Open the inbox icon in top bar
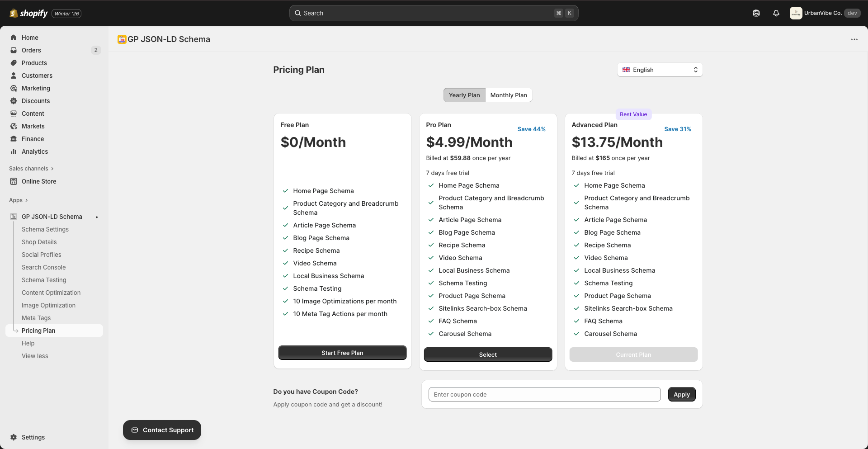The height and width of the screenshot is (449, 868). click(x=756, y=13)
